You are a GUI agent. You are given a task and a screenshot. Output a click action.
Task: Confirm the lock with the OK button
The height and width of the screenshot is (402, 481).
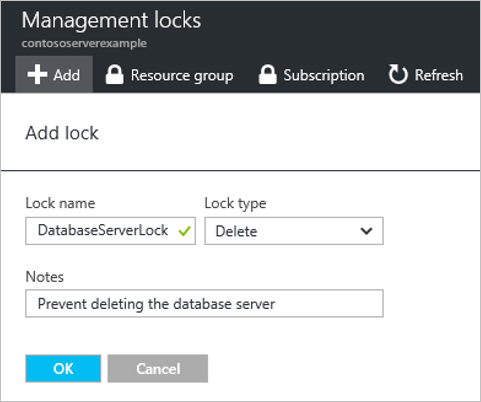[x=63, y=368]
